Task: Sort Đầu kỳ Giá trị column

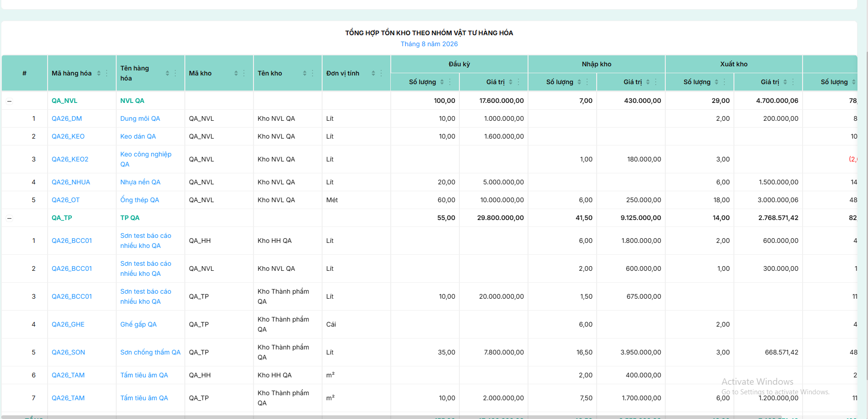Action: pyautogui.click(x=511, y=82)
